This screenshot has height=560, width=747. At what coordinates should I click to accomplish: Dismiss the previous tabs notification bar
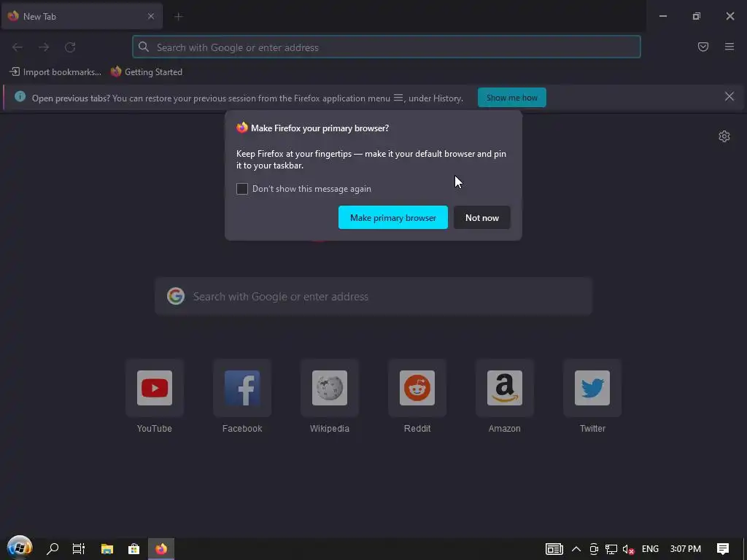point(729,97)
